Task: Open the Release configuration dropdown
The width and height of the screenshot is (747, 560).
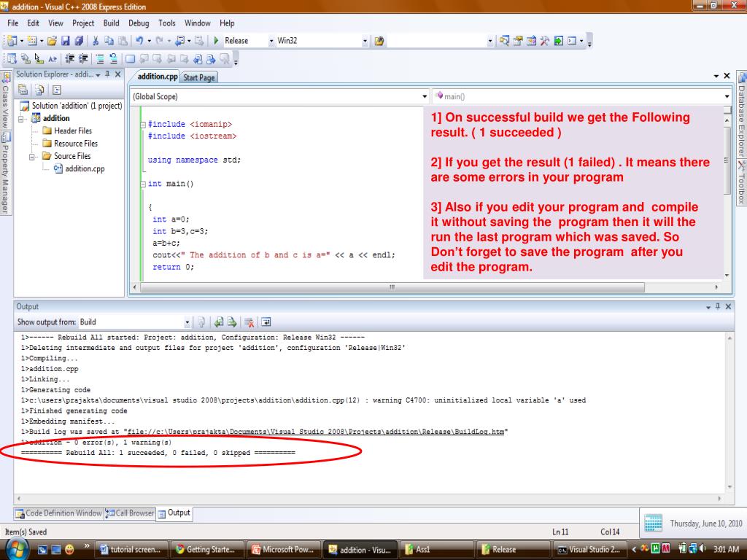Action: click(271, 41)
